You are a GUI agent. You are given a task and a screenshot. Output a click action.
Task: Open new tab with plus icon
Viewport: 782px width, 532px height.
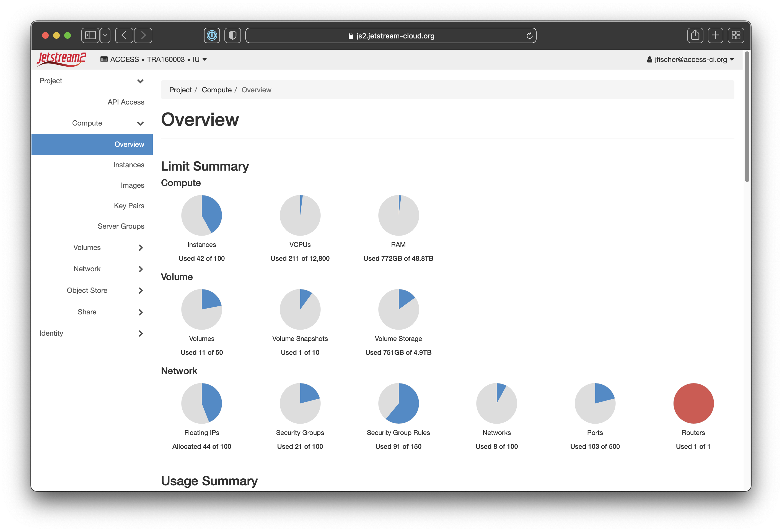click(x=715, y=35)
